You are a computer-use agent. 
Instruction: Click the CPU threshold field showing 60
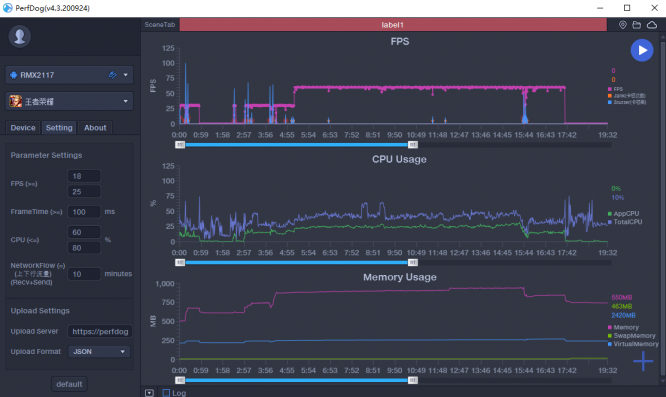click(x=84, y=232)
